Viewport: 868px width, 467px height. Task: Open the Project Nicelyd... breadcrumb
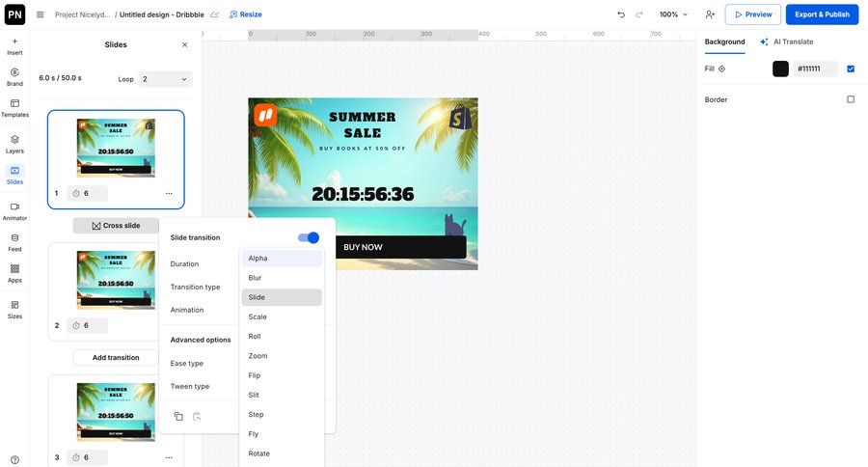point(83,14)
